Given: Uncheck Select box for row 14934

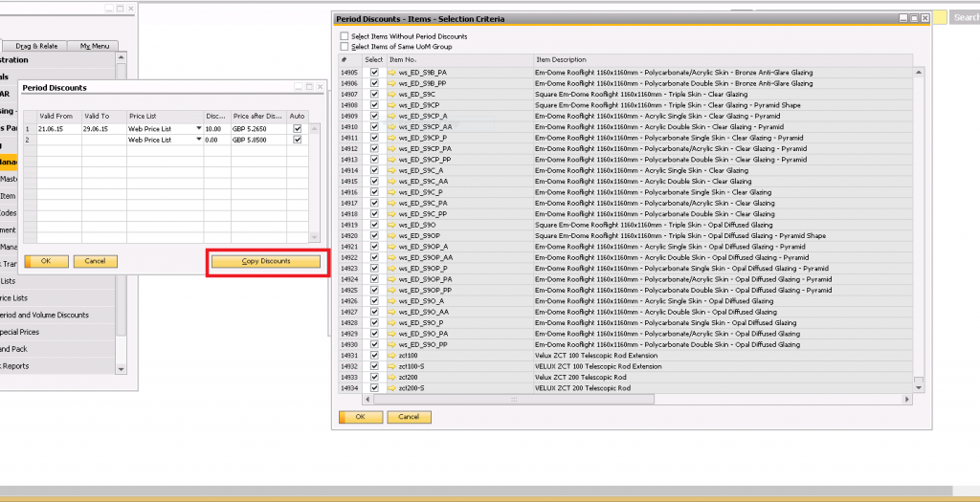Looking at the screenshot, I should pos(374,388).
